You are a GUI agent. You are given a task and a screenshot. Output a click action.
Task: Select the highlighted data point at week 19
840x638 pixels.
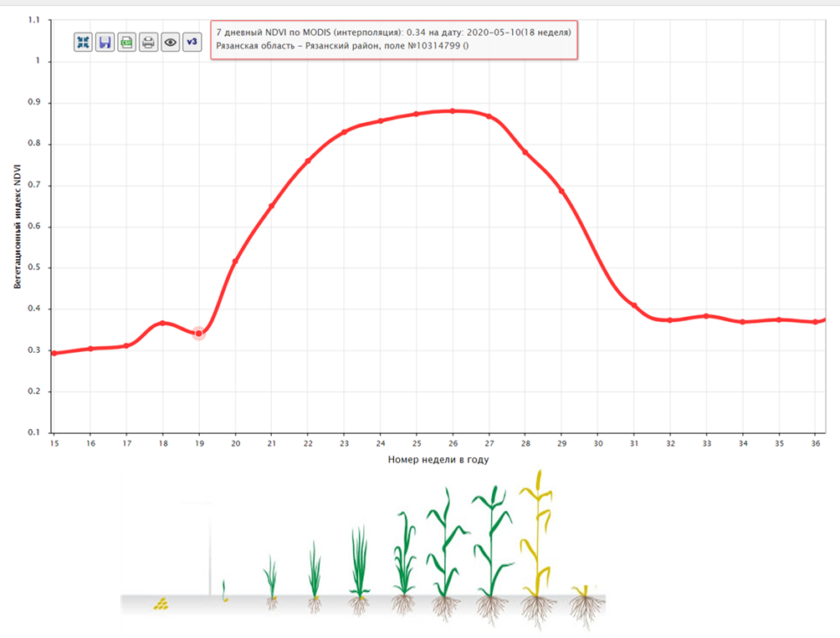coord(199,333)
